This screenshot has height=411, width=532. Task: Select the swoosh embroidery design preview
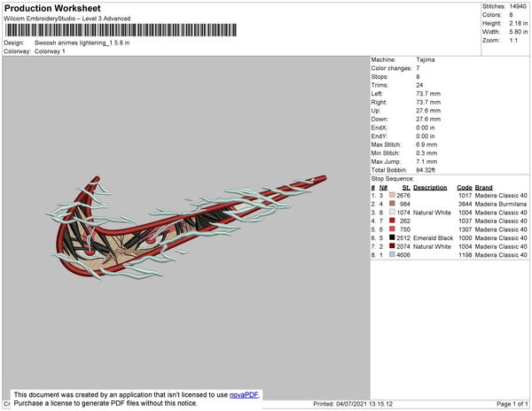[x=186, y=228]
